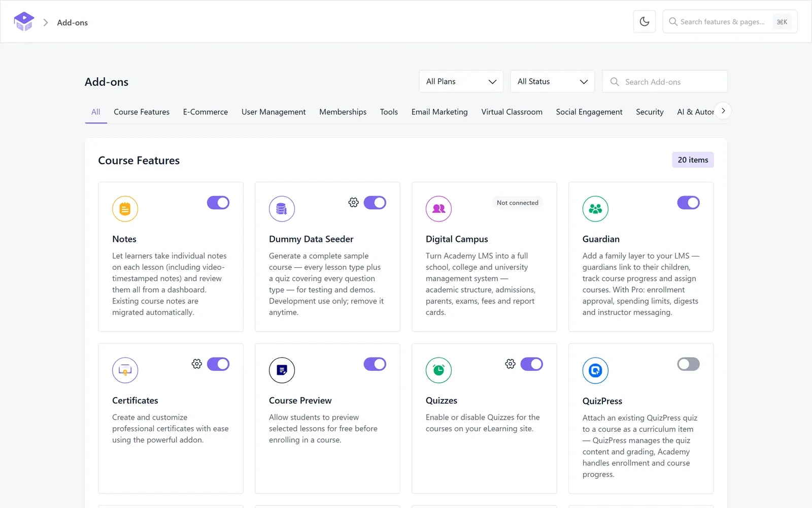The height and width of the screenshot is (508, 812).
Task: Focus the Search Add-ons field
Action: 665,81
